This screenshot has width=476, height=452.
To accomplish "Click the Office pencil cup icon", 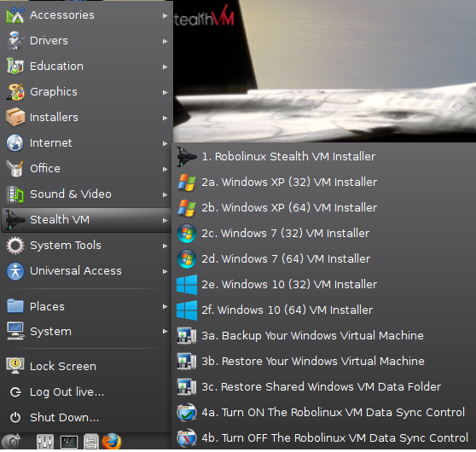I will pos(15,169).
